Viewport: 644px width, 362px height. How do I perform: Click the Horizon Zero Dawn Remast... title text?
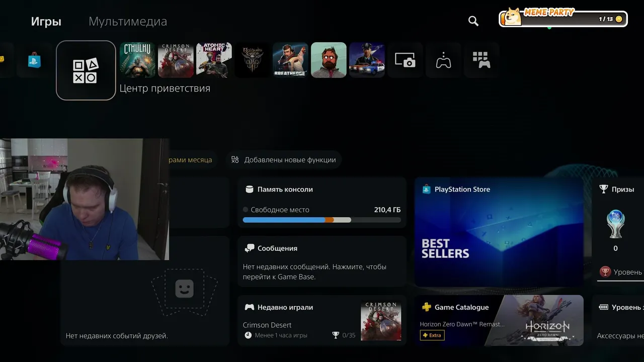pyautogui.click(x=462, y=324)
